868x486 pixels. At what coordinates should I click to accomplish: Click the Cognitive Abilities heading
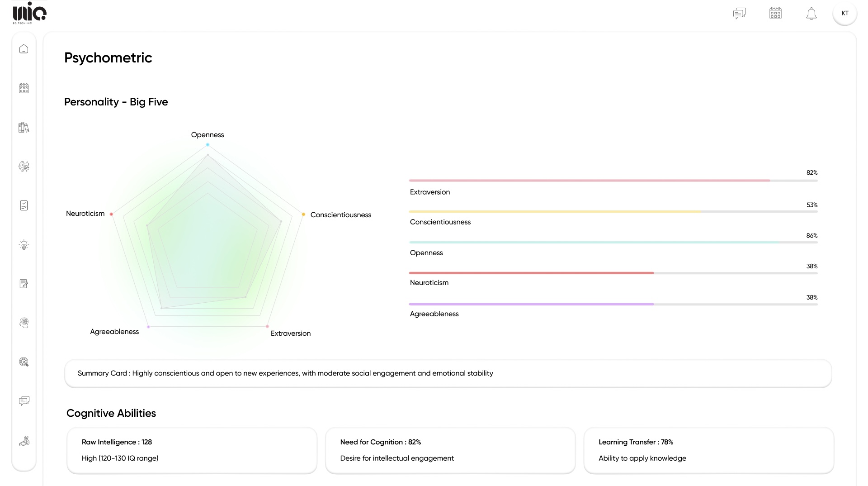[111, 413]
